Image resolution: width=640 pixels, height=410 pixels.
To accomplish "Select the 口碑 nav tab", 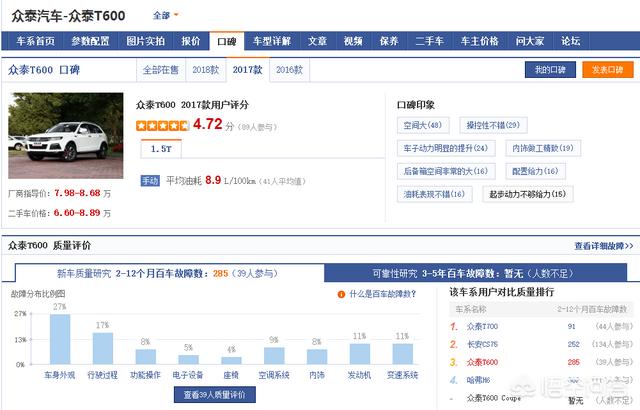I will (227, 41).
